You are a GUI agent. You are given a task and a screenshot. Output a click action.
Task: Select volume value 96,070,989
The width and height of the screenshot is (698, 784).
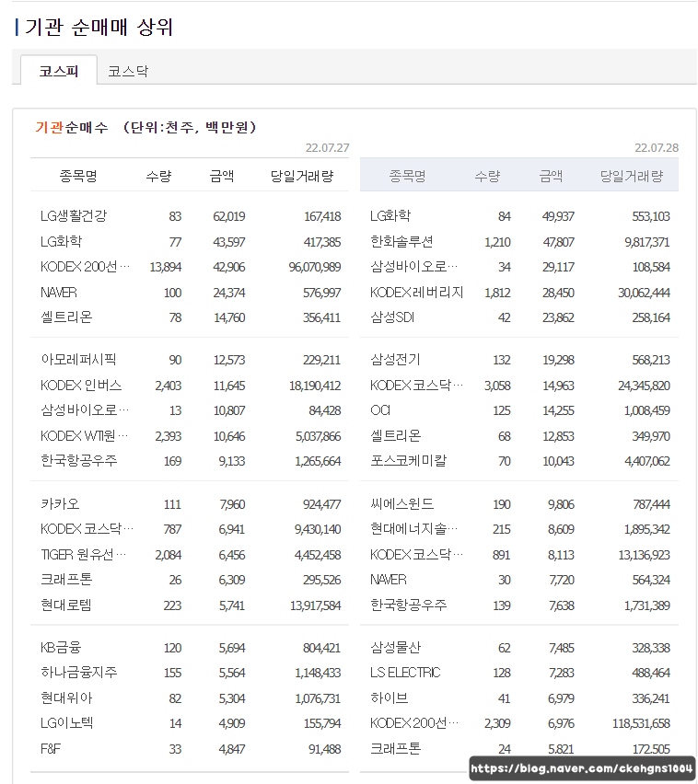(315, 267)
